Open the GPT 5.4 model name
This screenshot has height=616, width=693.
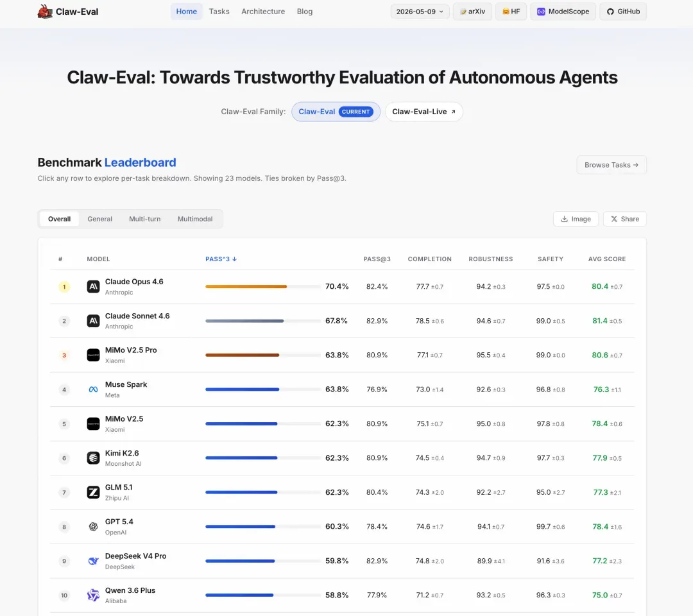(119, 522)
